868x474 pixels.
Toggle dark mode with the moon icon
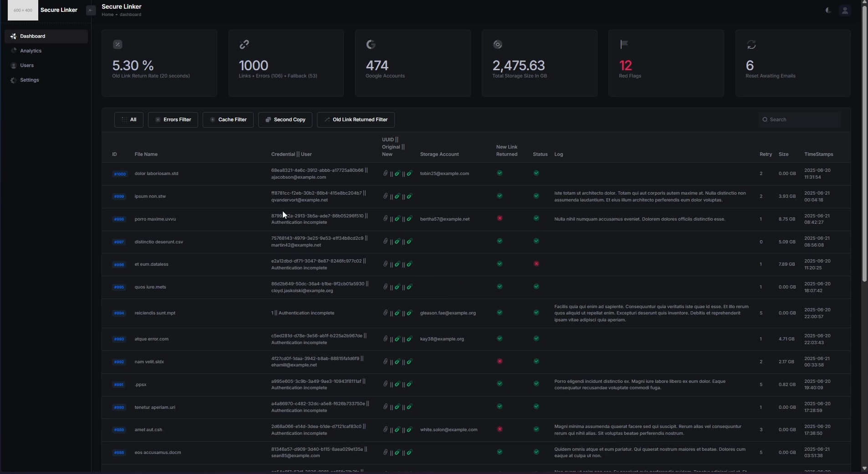pyautogui.click(x=827, y=10)
